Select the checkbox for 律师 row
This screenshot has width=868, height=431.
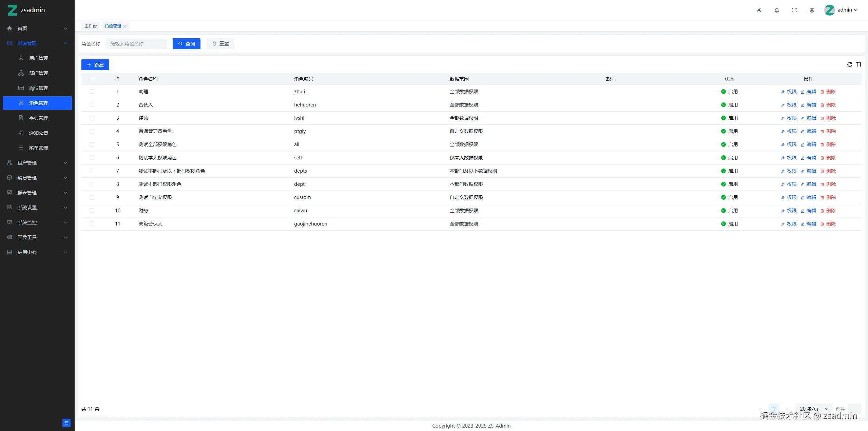(92, 118)
